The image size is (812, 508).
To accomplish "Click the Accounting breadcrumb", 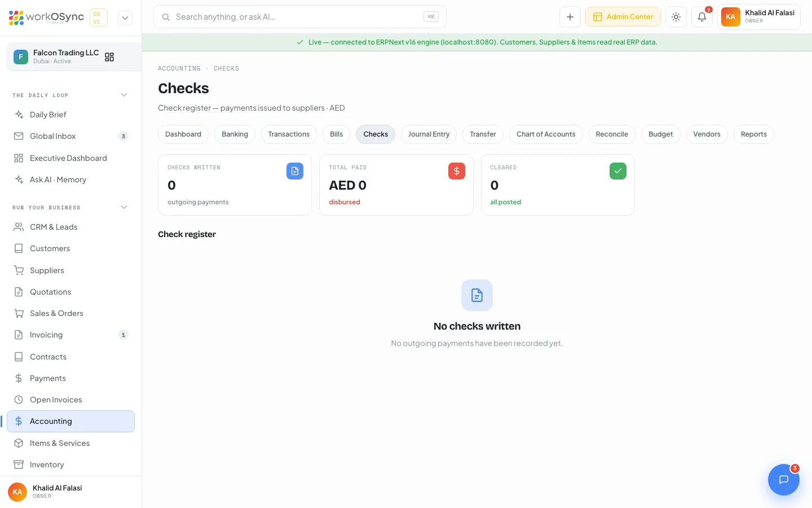I will pos(179,69).
